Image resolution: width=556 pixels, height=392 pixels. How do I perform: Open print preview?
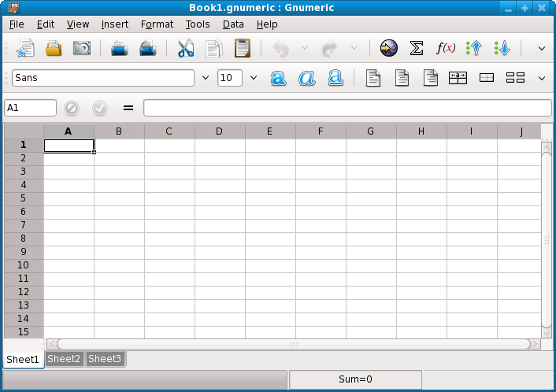pyautogui.click(x=148, y=48)
